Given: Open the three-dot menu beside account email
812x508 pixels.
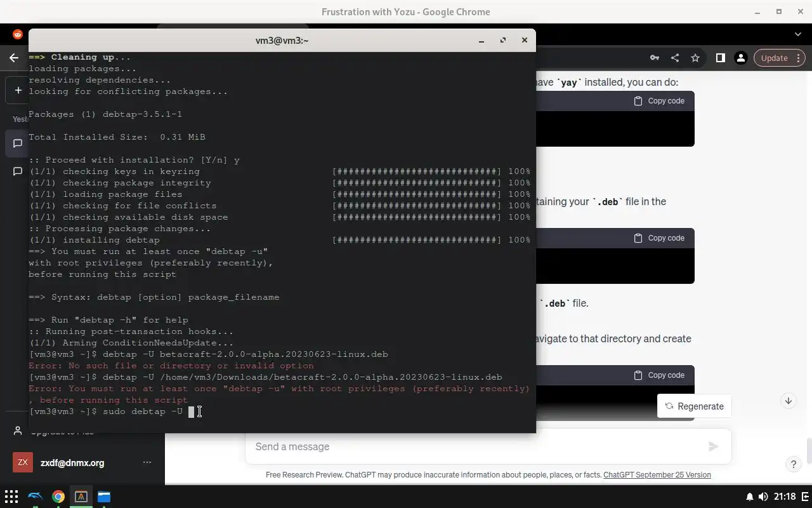Looking at the screenshot, I should click(x=147, y=462).
